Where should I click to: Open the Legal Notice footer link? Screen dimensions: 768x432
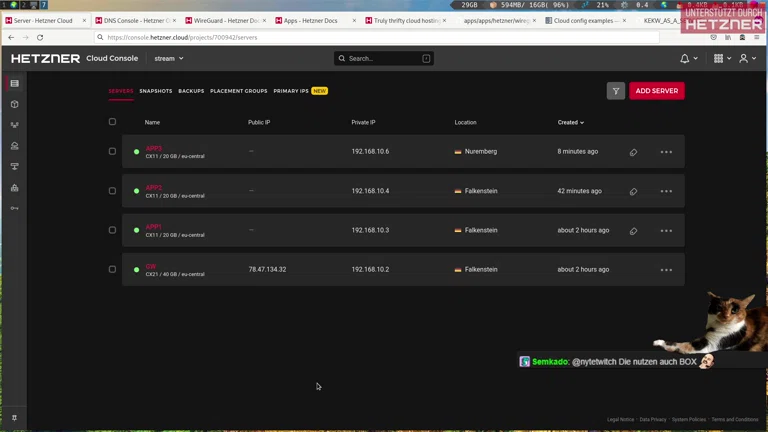point(620,420)
